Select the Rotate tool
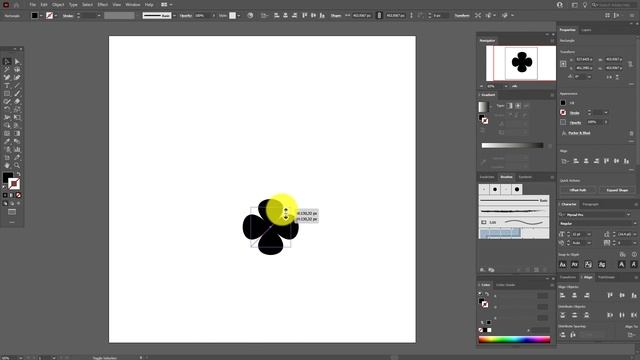Viewport: 640px width, 360px height. 7,109
